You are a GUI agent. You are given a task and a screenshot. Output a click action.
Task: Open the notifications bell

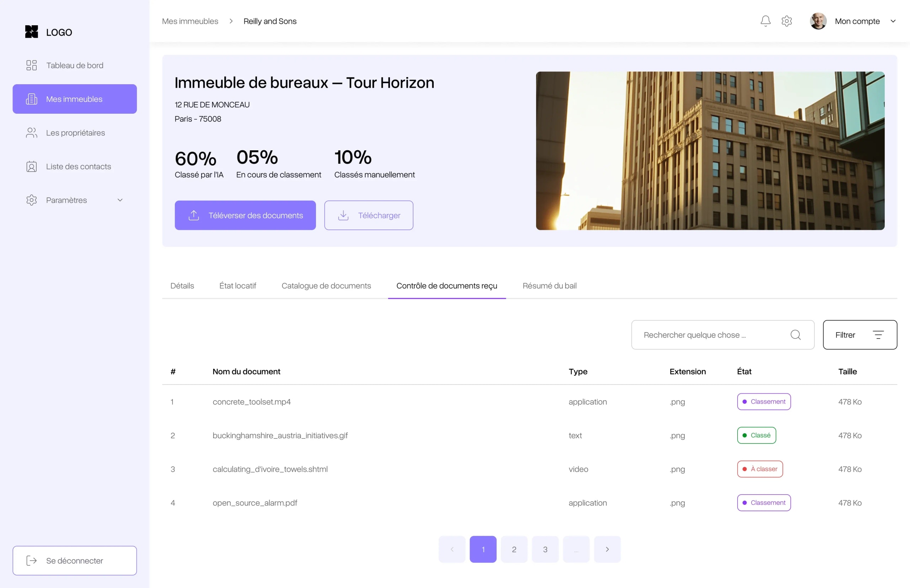tap(765, 21)
